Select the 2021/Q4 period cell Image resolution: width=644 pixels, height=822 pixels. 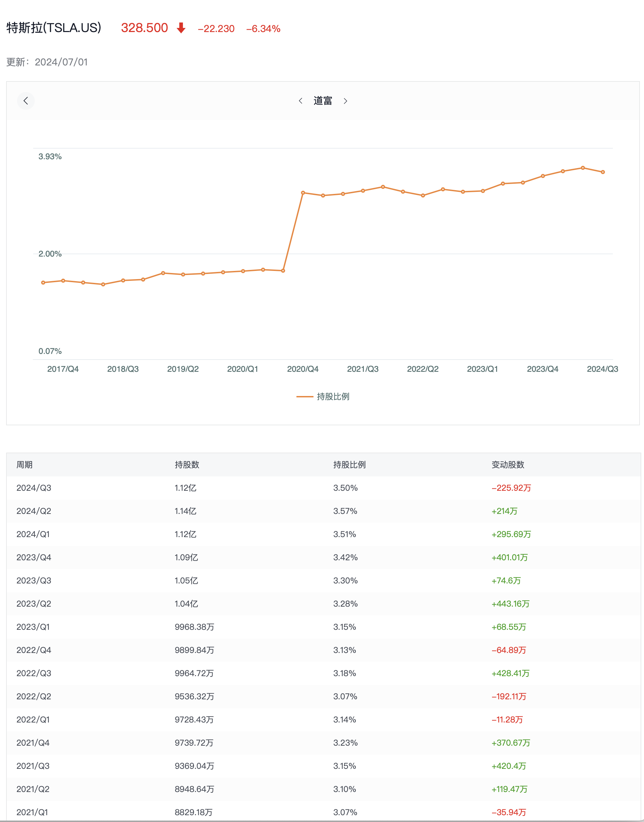(x=33, y=743)
